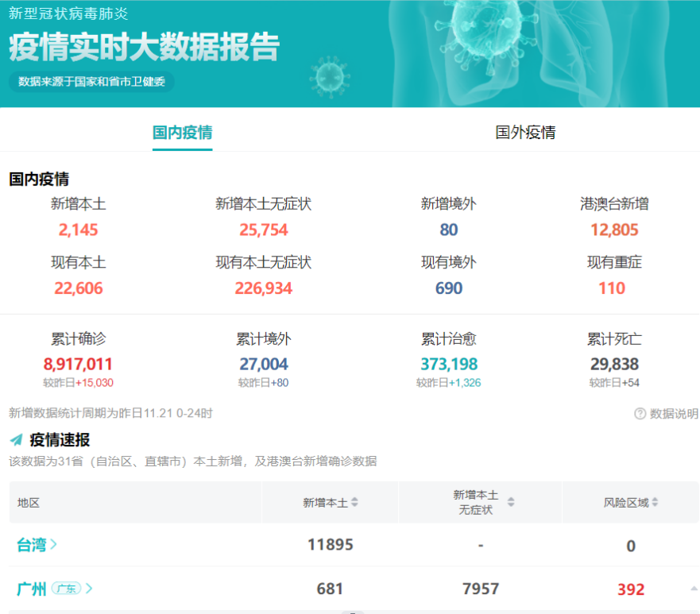This screenshot has height=614, width=700.
Task: Click the 新增数据统计周期 note text
Action: tap(110, 413)
